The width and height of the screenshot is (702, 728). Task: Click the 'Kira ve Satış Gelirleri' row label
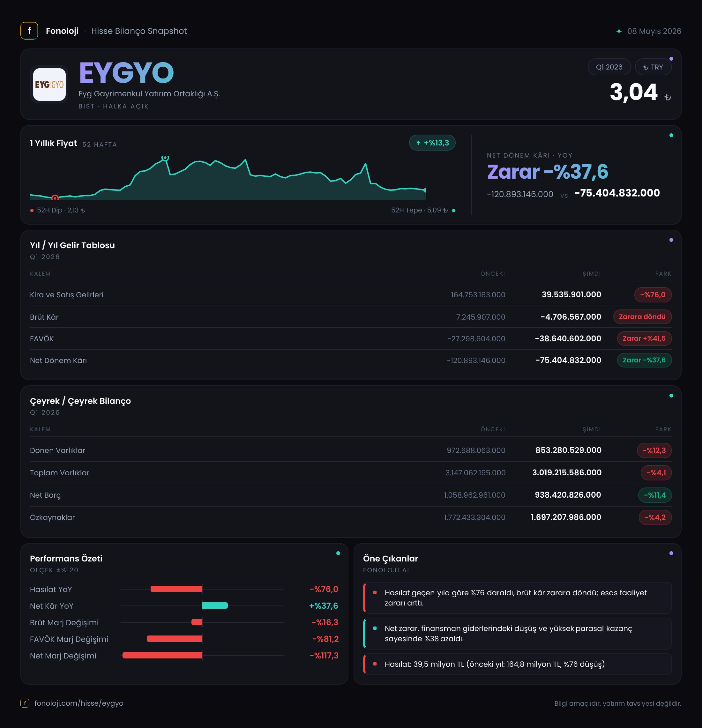click(x=67, y=295)
